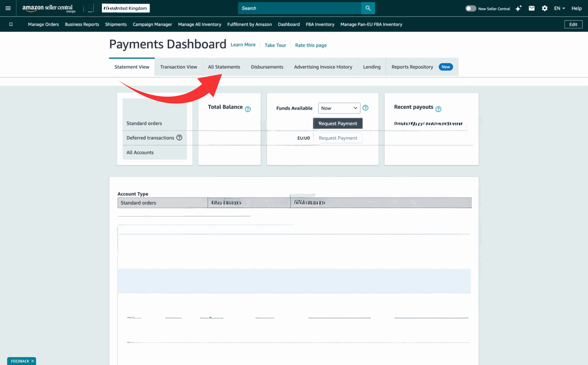Click help icon beside Deferred transactions
The width and height of the screenshot is (588, 365).
pos(179,138)
